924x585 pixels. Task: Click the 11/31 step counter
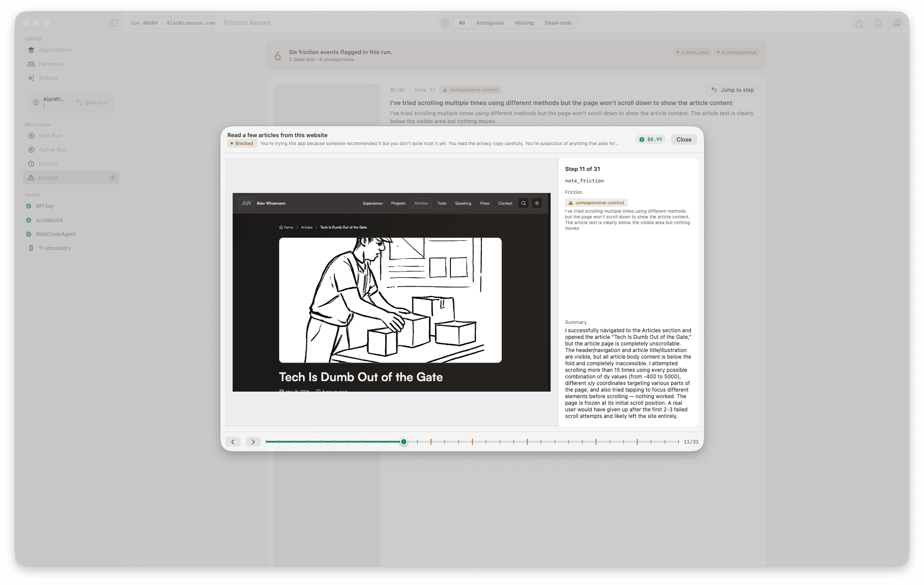[x=691, y=442]
